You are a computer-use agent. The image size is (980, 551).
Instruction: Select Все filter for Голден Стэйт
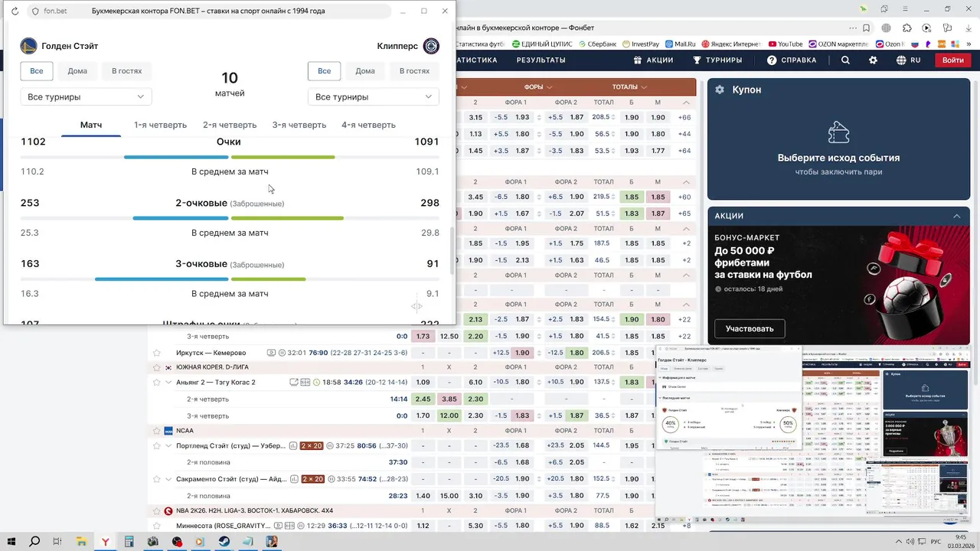pyautogui.click(x=37, y=71)
